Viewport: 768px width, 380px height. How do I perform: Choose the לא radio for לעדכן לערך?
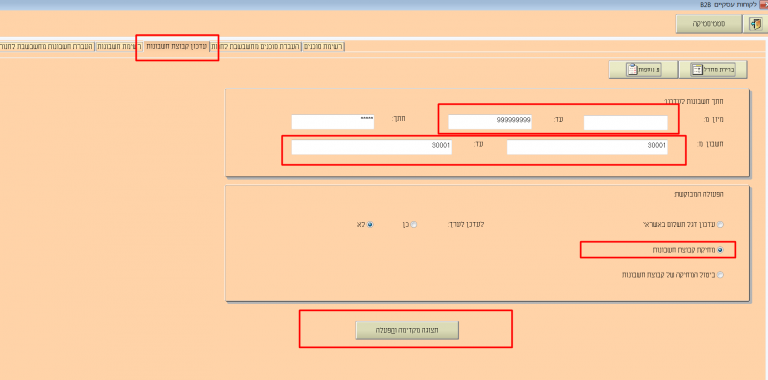370,225
